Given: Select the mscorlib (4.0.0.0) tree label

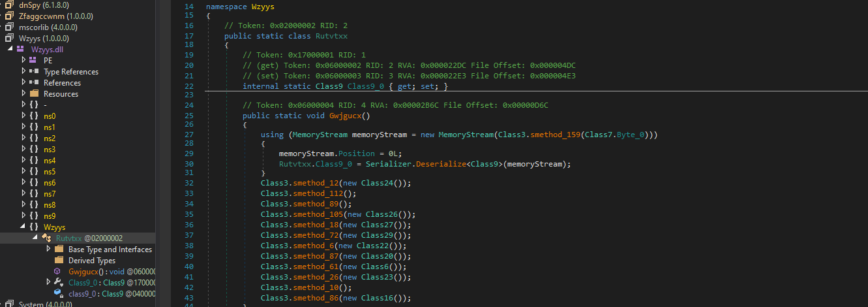Looking at the screenshot, I should click(48, 27).
